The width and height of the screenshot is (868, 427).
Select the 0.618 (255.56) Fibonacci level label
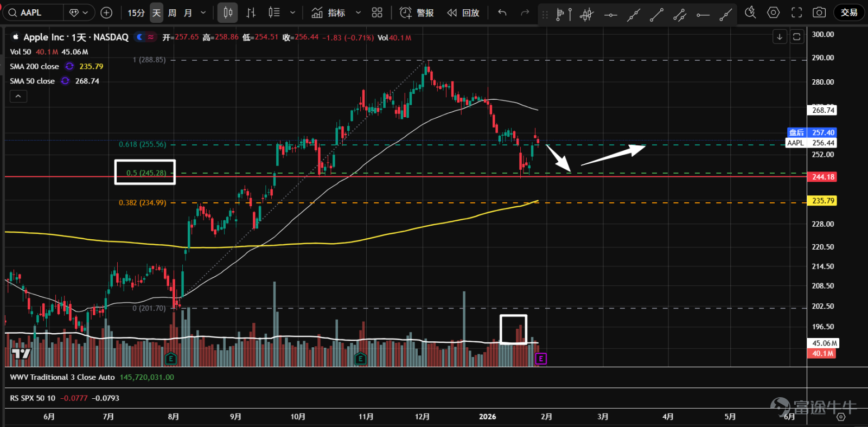point(143,144)
